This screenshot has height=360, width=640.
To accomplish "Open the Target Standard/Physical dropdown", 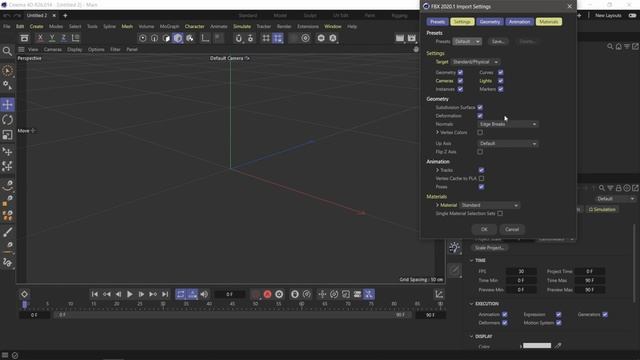I will tap(475, 62).
